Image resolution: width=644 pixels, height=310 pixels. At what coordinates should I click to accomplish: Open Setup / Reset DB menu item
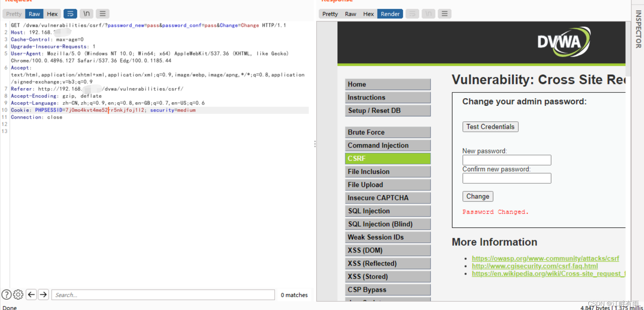point(388,111)
